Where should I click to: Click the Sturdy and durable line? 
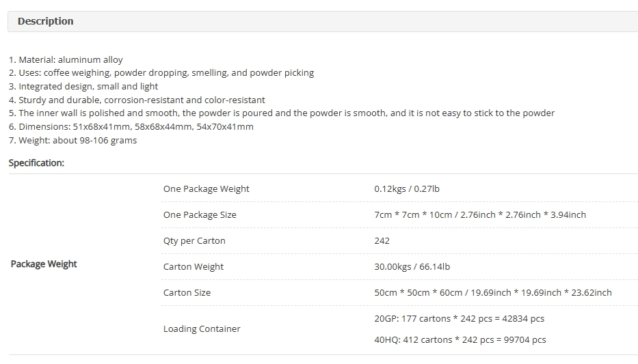pos(137,100)
